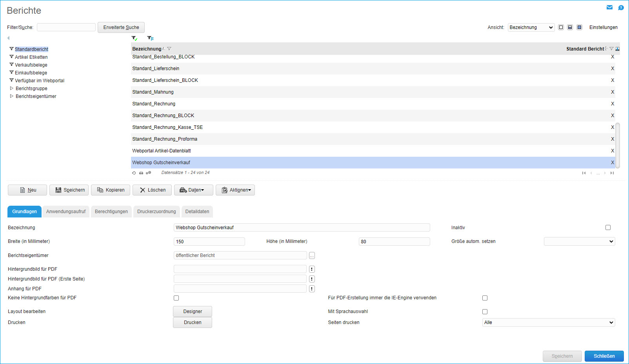The height and width of the screenshot is (364, 629).
Task: Click the help question mark icon
Action: pos(621,7)
